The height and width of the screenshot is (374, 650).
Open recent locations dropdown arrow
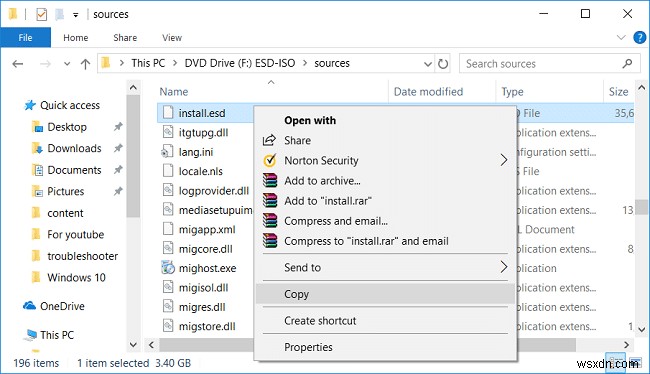pos(67,64)
